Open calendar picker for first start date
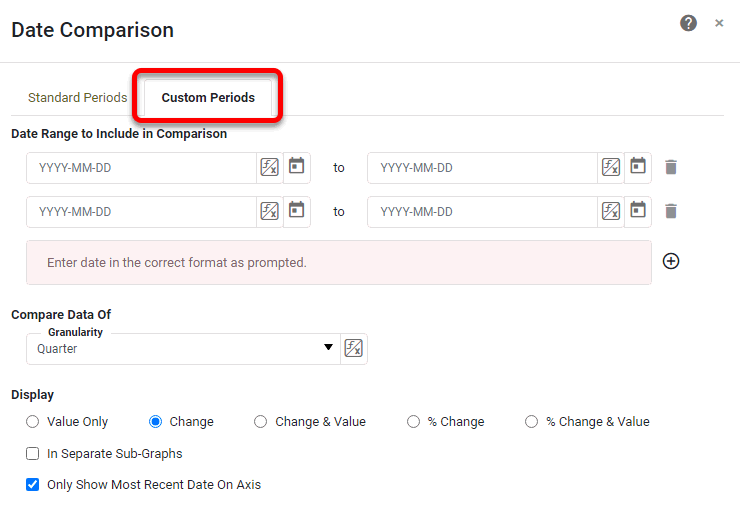This screenshot has height=507, width=742. 296,166
